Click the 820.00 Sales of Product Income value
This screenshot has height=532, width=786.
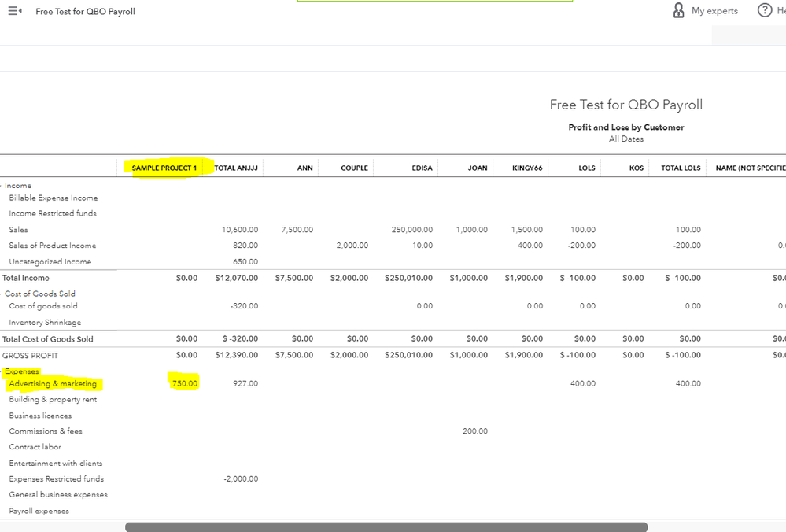coord(245,246)
